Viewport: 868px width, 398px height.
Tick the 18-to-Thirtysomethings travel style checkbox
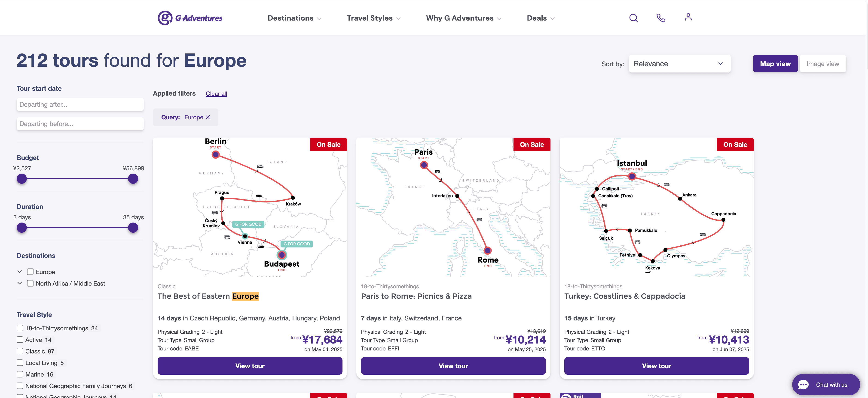point(20,328)
